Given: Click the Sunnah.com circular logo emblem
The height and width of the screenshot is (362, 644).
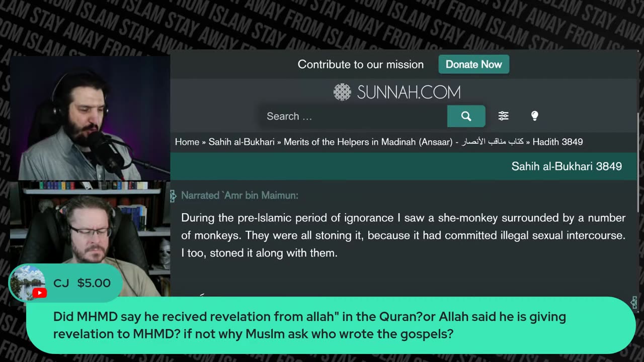Looking at the screenshot, I should 342,92.
